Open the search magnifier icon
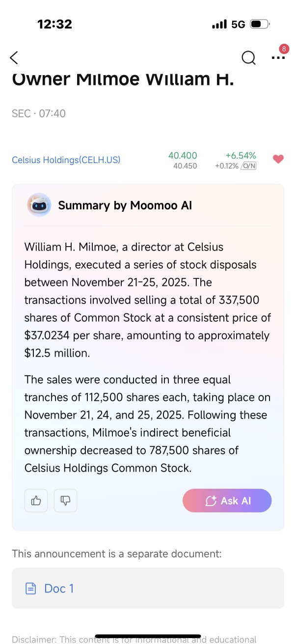296x644 pixels. [249, 58]
